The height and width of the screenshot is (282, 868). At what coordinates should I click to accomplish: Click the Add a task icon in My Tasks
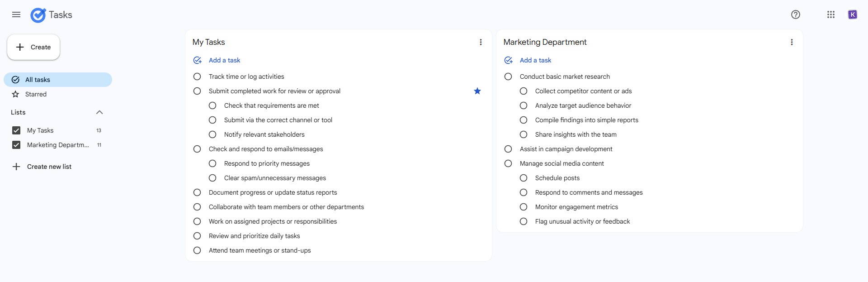[x=198, y=60]
